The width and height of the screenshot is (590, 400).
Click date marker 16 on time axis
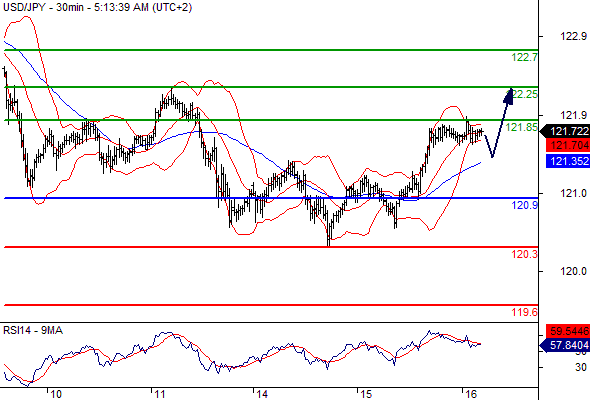(471, 394)
